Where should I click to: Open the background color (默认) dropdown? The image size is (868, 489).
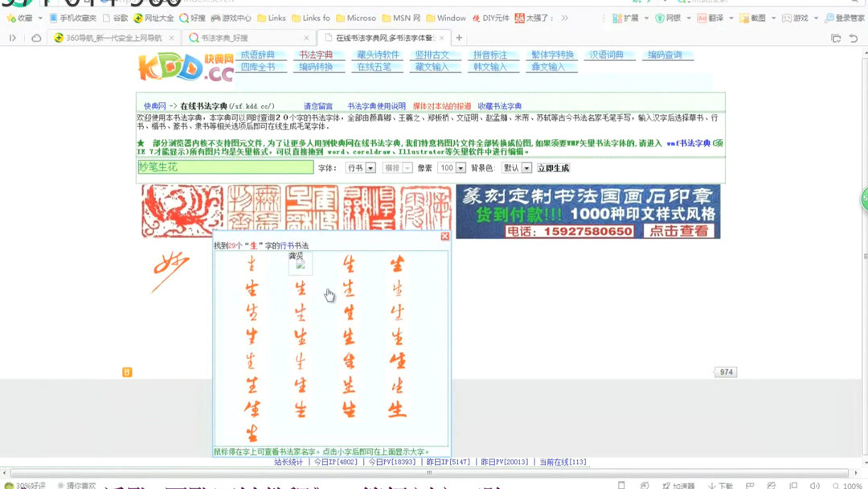click(x=515, y=167)
